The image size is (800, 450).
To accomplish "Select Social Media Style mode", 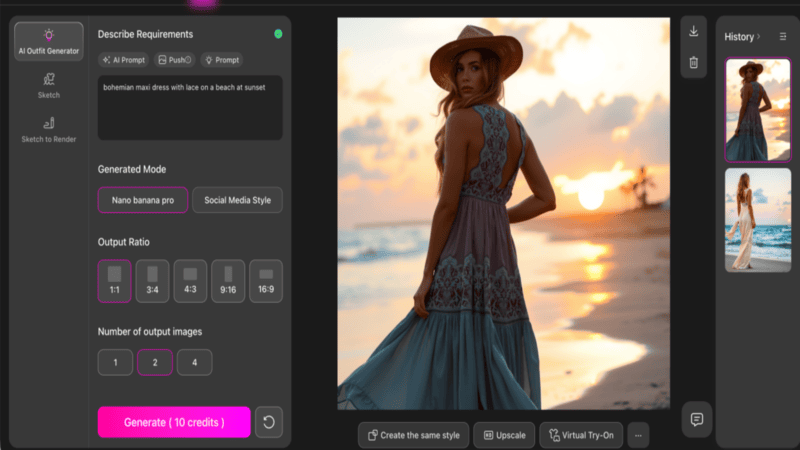I will point(237,200).
